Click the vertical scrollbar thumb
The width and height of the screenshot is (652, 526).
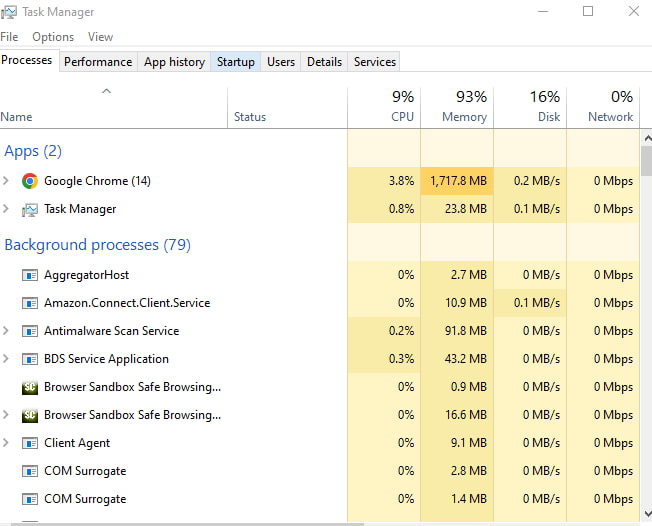pos(647,161)
